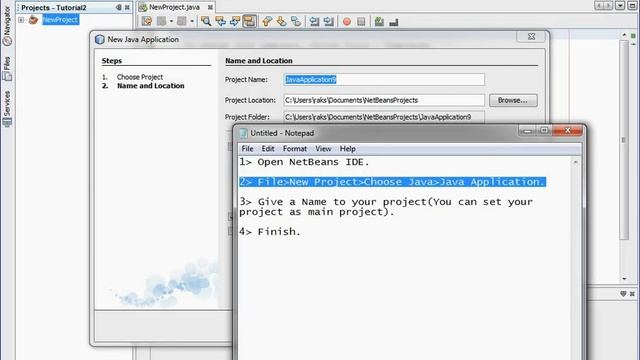Screen dimensions: 640x360
Task: Click the Project Location input field
Action: (384, 100)
